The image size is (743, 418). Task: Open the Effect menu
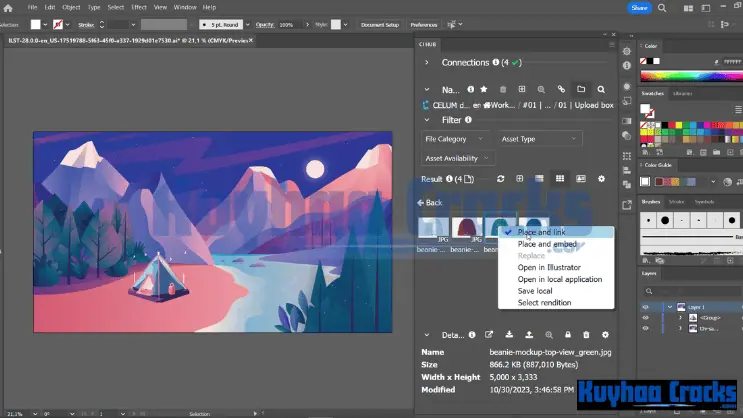138,7
